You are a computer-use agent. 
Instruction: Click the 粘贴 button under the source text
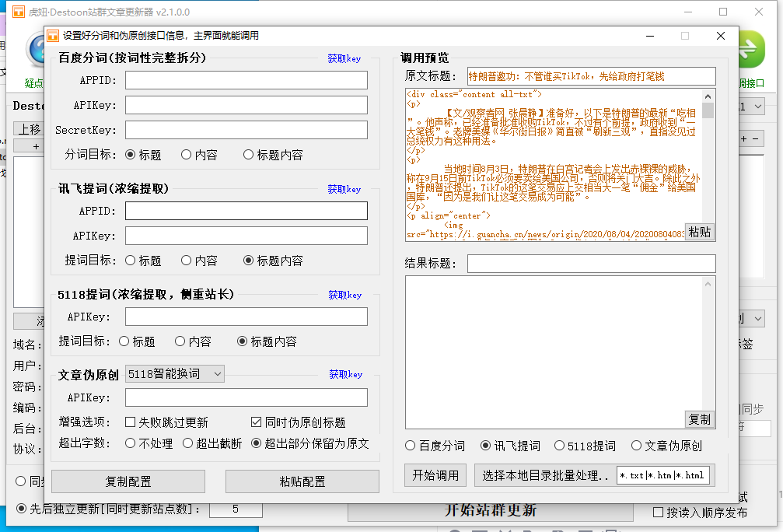pos(699,232)
